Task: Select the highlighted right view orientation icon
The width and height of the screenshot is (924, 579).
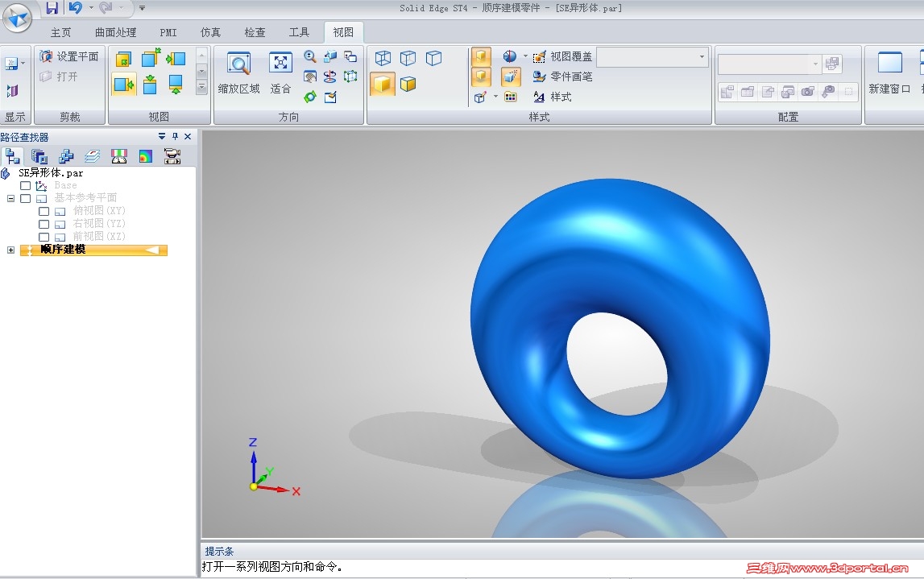Action: coord(124,85)
